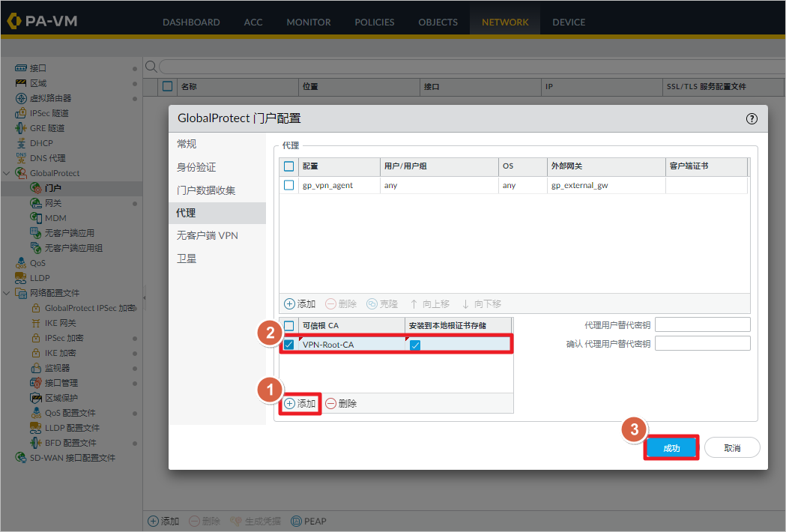Toggle 安装到本地根证书存储 checkbox for VPN-Root-CA
The height and width of the screenshot is (532, 786).
(x=415, y=345)
